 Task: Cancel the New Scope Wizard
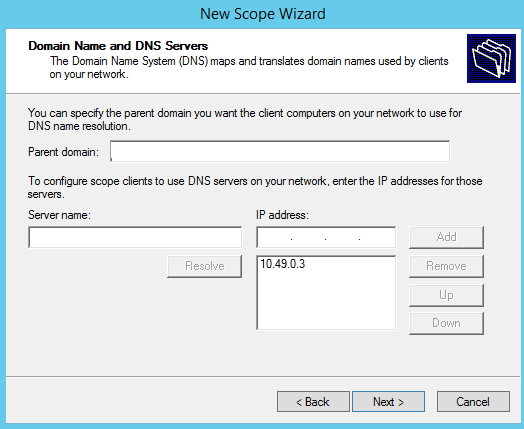(473, 402)
